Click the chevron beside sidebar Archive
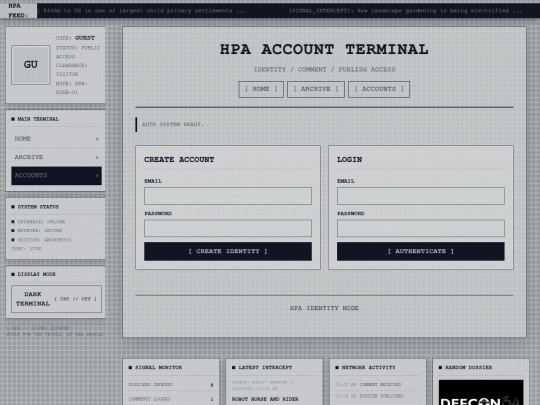 coord(97,157)
